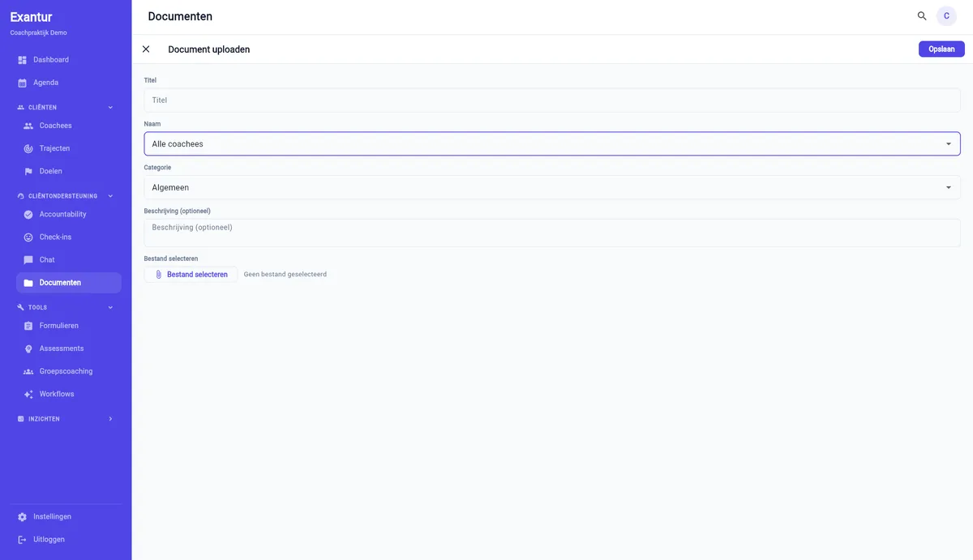The image size is (973, 560).
Task: Click the paperclip attachment icon
Action: 159,275
